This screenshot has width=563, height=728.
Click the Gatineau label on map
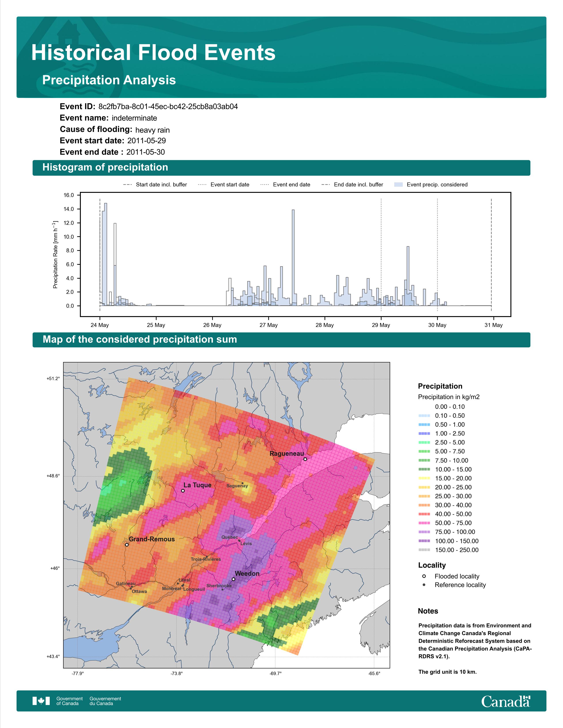126,583
